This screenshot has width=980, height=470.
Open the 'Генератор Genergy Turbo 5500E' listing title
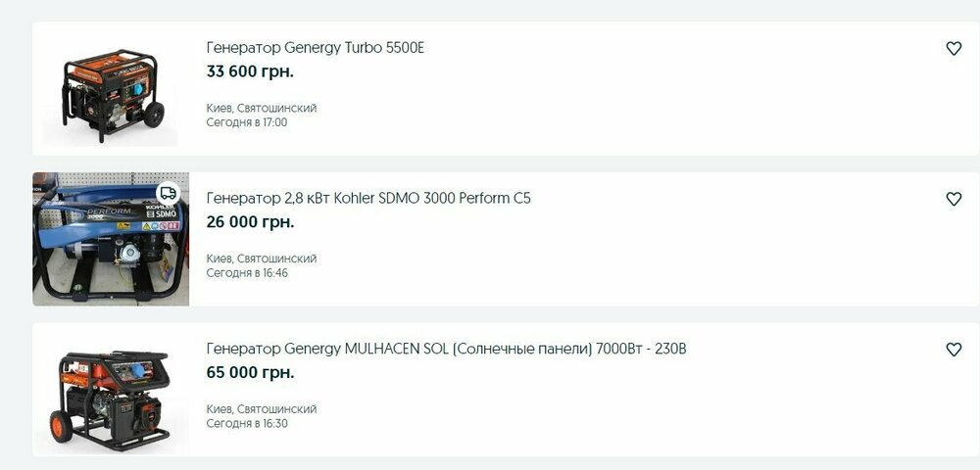315,48
